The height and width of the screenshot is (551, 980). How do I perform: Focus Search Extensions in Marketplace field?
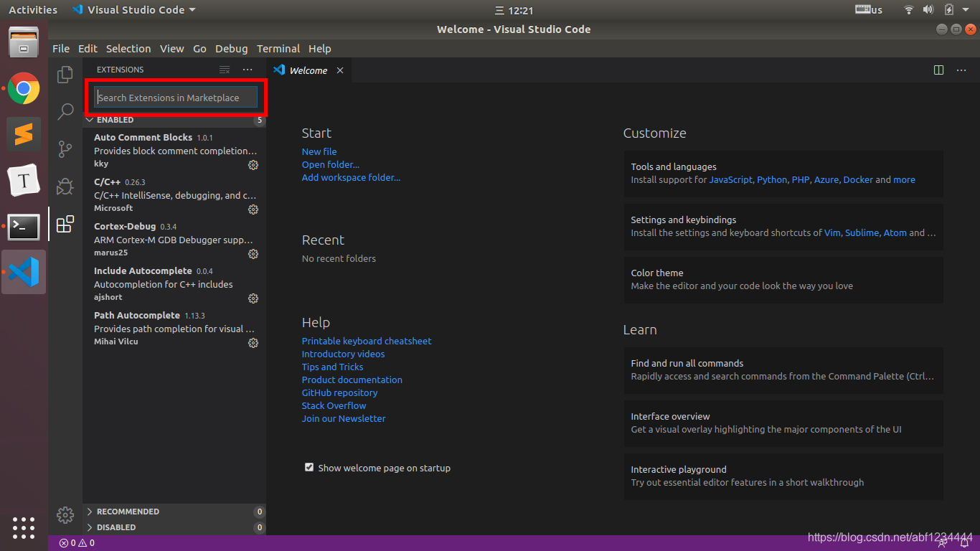[x=176, y=98]
